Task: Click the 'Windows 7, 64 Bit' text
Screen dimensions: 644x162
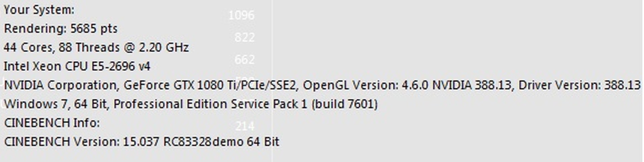Action: click(55, 104)
